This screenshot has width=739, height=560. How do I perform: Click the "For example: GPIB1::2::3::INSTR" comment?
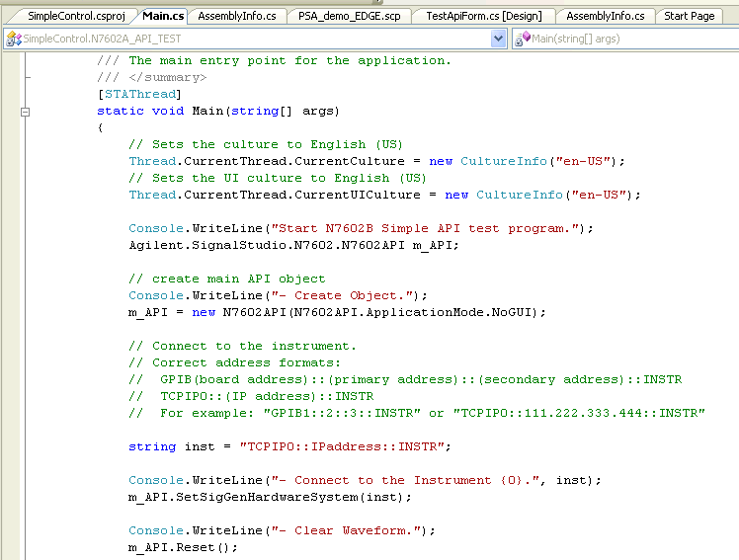[x=417, y=414]
